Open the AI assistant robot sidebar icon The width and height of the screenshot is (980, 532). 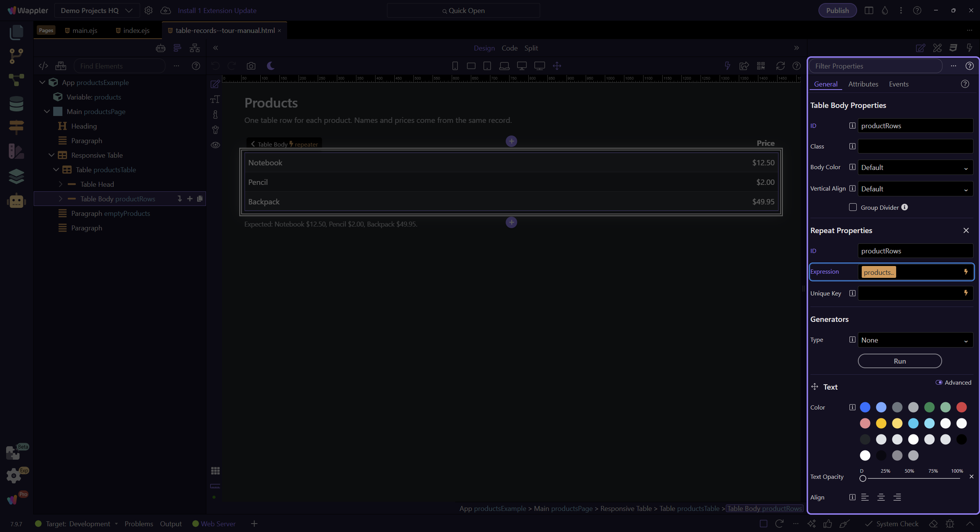(16, 201)
